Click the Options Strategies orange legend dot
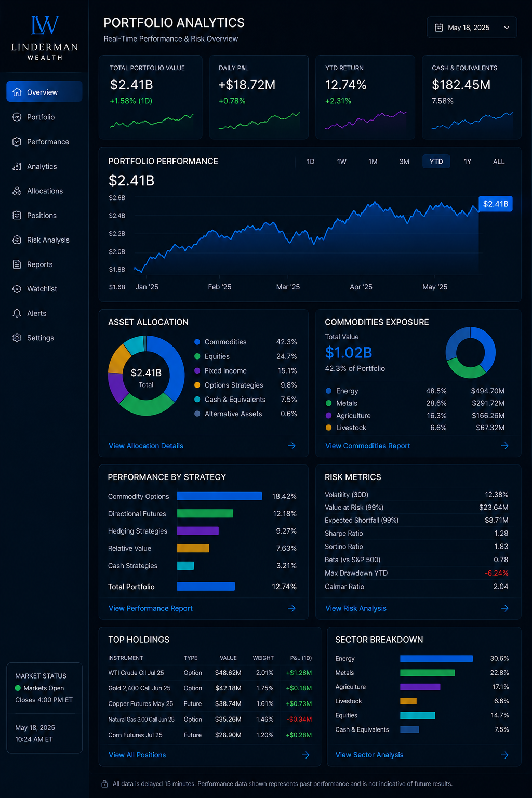 tap(197, 385)
